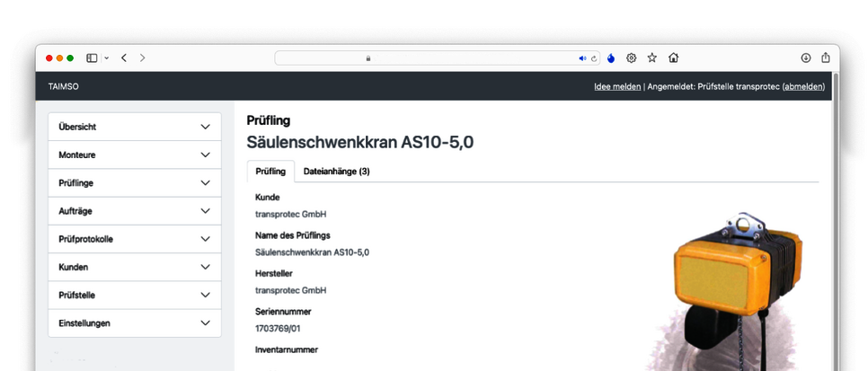
Task: Select the Prüfling tab
Action: coord(270,171)
